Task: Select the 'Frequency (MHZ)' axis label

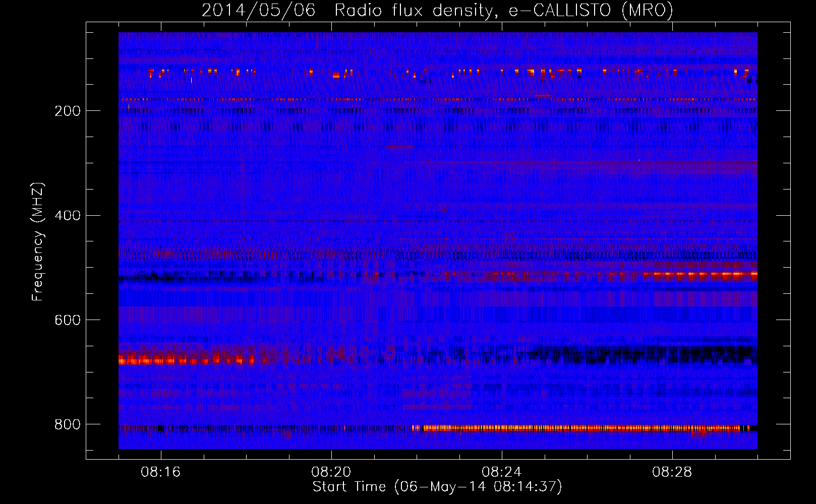Action: pos(38,241)
